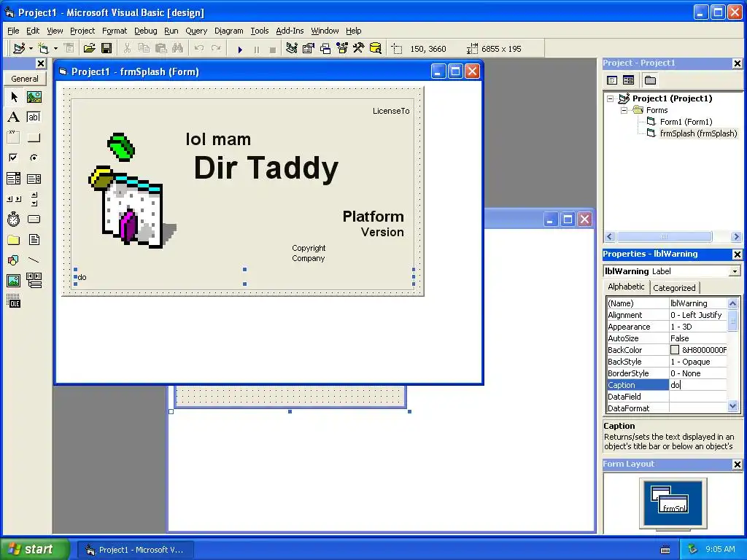Toggle Folders in the Project panel

point(650,80)
